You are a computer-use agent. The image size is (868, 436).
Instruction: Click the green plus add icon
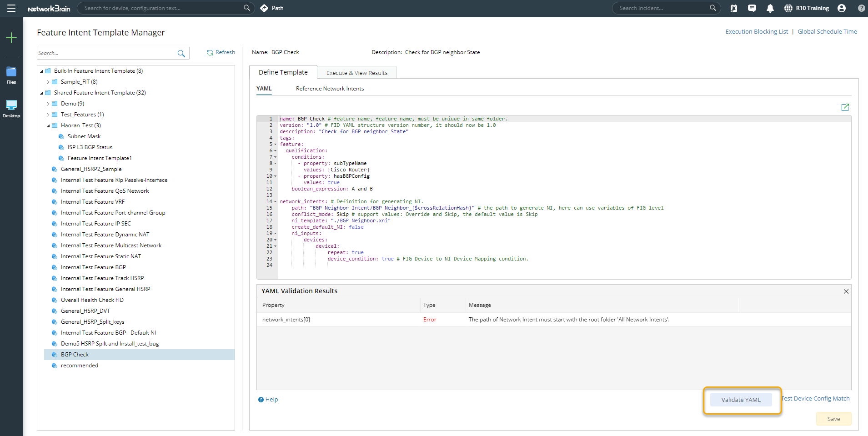pyautogui.click(x=11, y=38)
